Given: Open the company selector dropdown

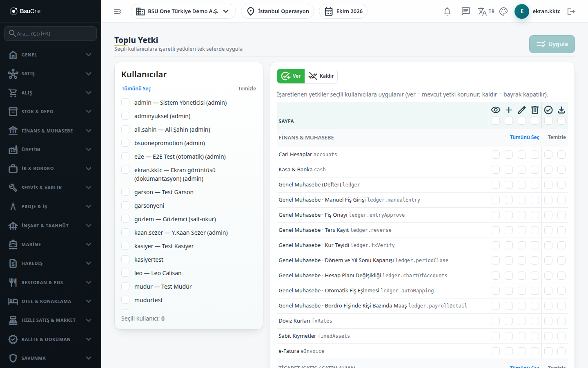Looking at the screenshot, I should coord(183,11).
